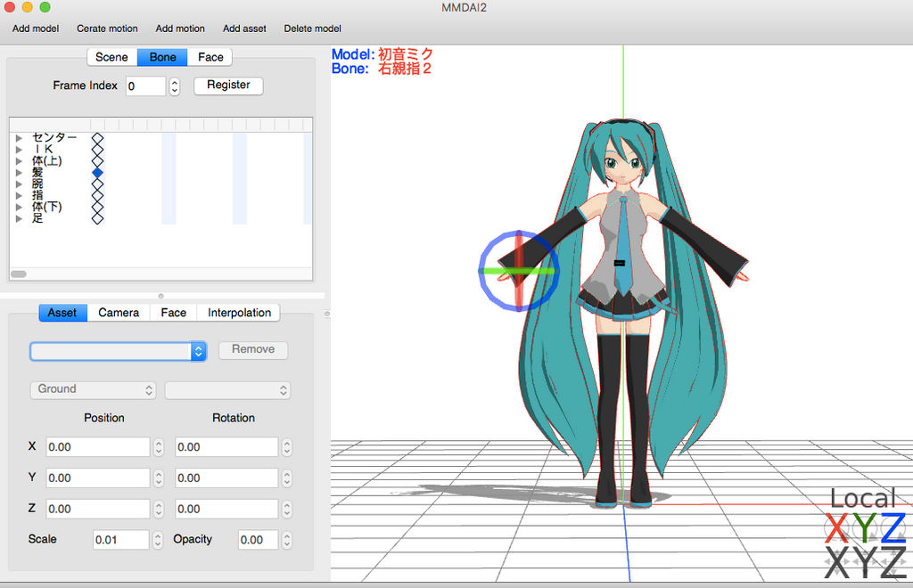The height and width of the screenshot is (588, 913).
Task: Click the Position X field
Action: [98, 446]
